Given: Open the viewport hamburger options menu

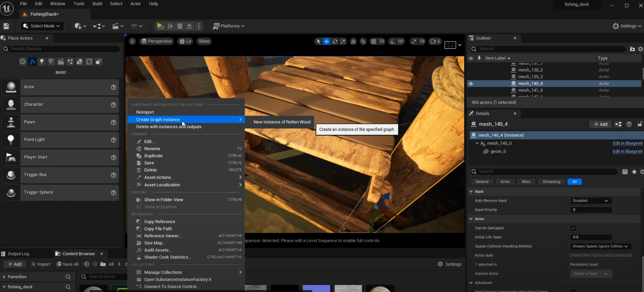Looking at the screenshot, I should point(132,41).
